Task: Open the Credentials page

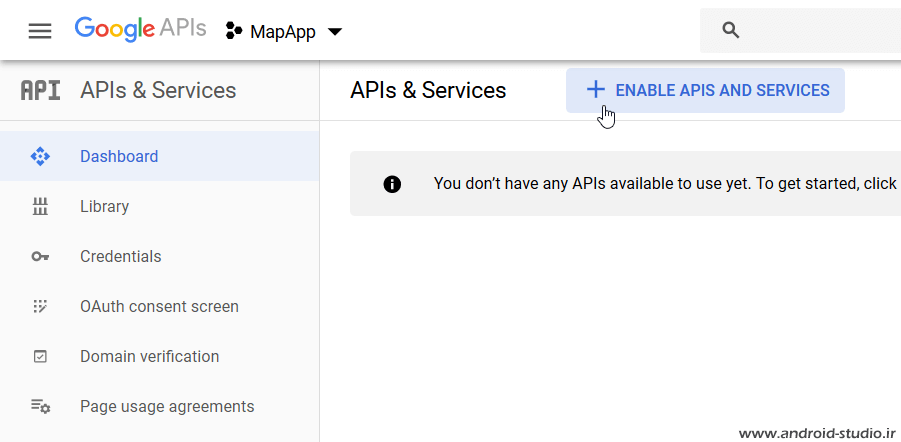Action: click(x=160, y=256)
